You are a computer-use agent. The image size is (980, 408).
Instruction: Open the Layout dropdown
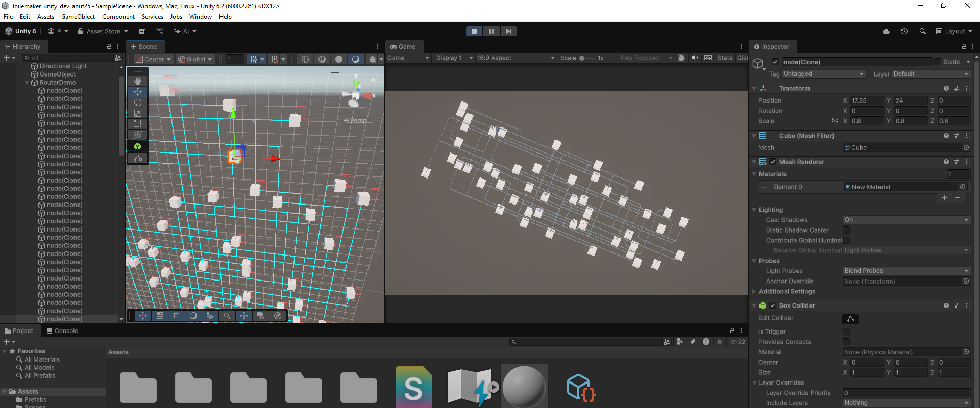(954, 31)
